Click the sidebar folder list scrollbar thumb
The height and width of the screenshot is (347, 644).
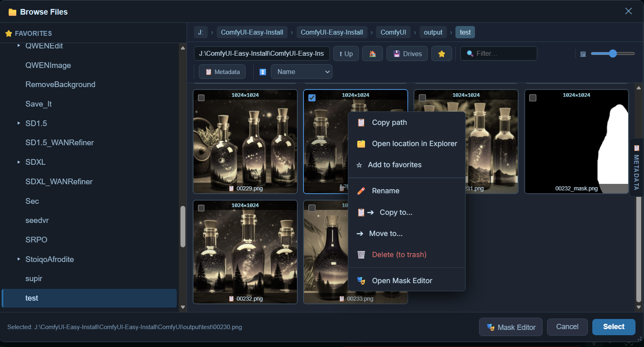183,227
